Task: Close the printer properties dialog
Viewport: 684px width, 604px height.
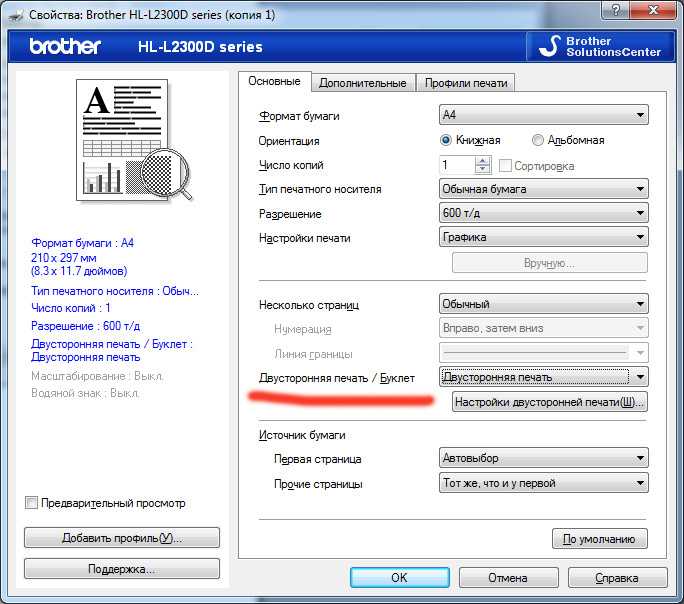Action: pos(653,10)
